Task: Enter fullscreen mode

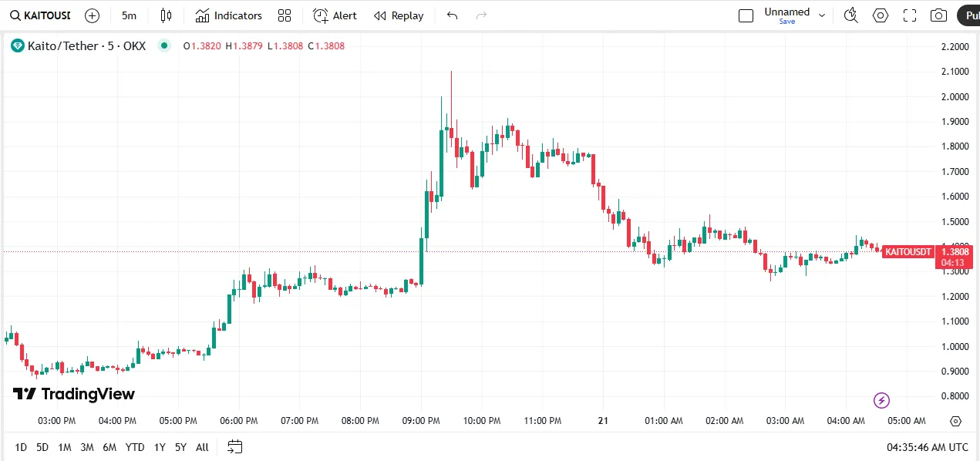Action: coord(909,15)
